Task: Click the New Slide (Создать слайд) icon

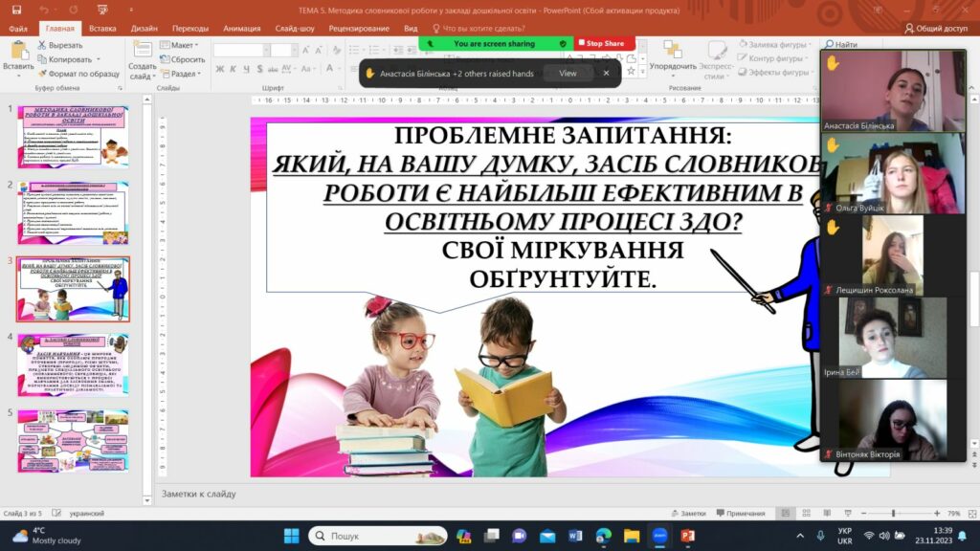Action: tap(143, 50)
